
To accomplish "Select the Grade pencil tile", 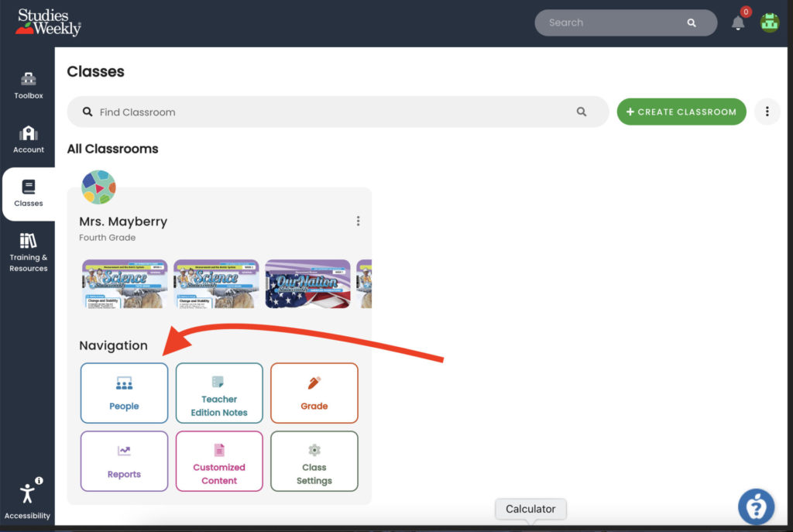I will pyautogui.click(x=314, y=393).
